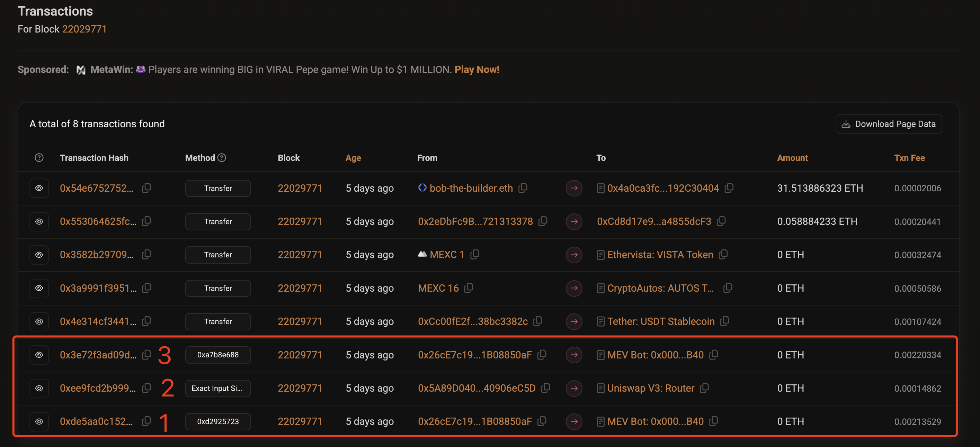Open transaction 0xee9fcd2b999 details
This screenshot has width=980, height=447.
pyautogui.click(x=98, y=388)
